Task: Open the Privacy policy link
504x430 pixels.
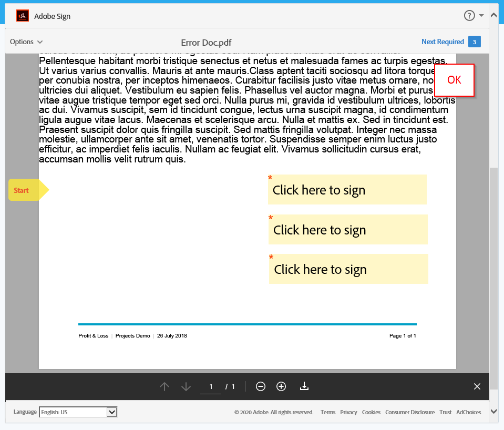Action: pos(348,412)
